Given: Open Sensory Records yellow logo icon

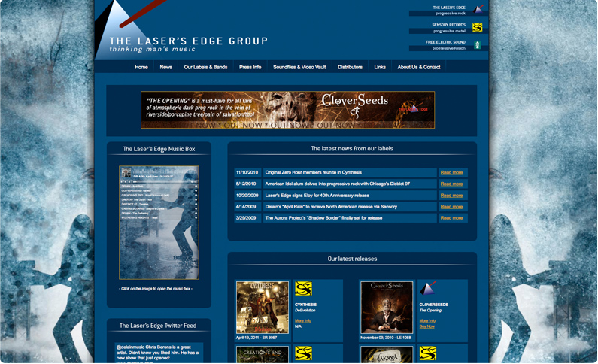Looking at the screenshot, I should tap(478, 27).
